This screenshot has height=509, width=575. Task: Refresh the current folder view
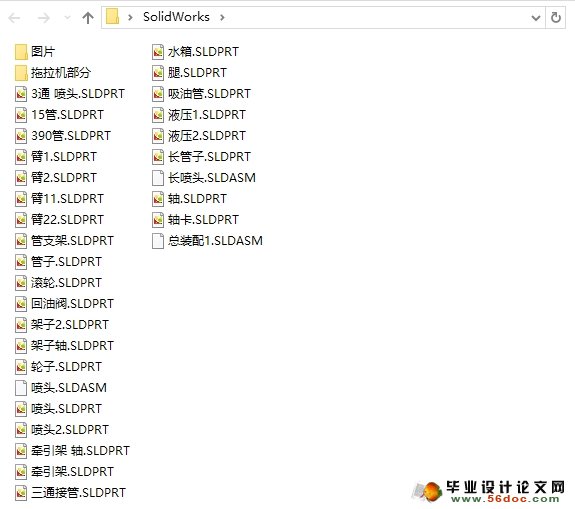556,17
